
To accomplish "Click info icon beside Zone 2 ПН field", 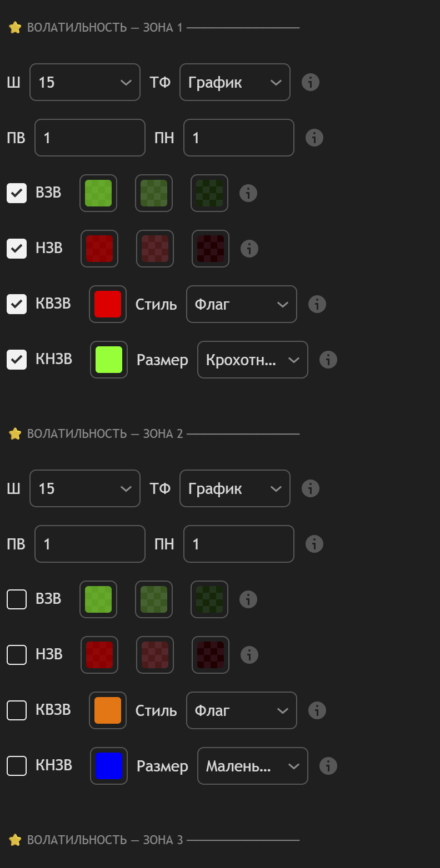I will click(x=314, y=544).
